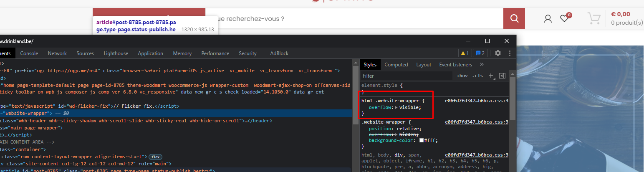Image resolution: width=644 pixels, height=172 pixels.
Task: Open the wishlist heart icon
Action: 564,18
